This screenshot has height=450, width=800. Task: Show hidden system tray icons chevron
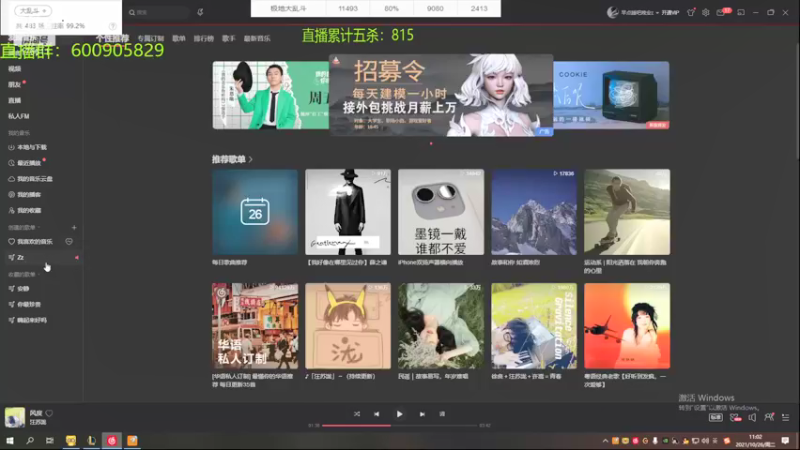pyautogui.click(x=605, y=441)
